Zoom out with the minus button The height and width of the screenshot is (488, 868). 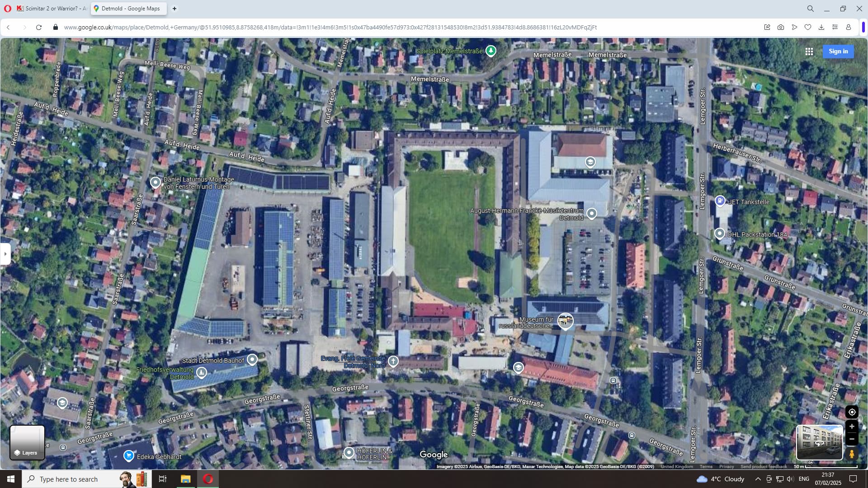point(852,439)
